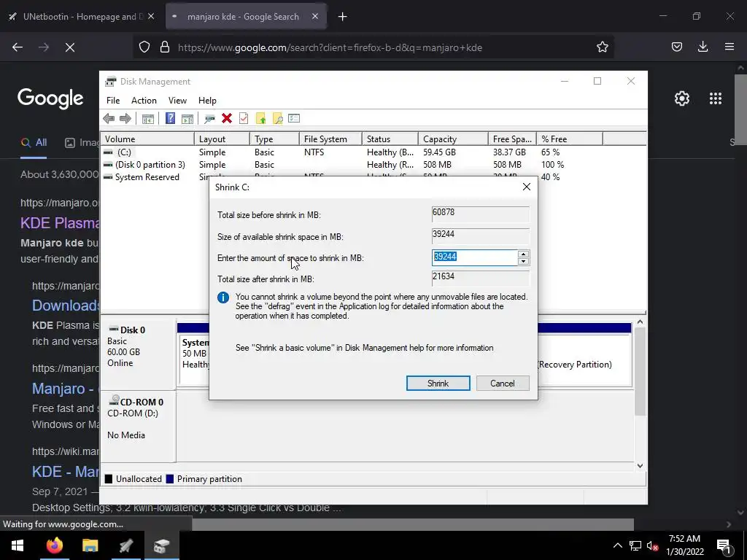Select the (C:) volume row
This screenshot has height=560, width=747.
(373, 152)
